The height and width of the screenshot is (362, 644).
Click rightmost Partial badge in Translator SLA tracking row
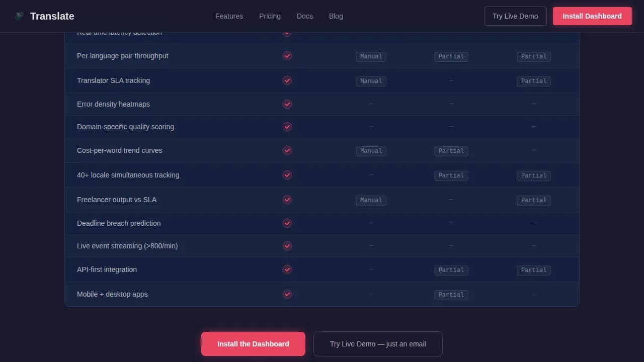(534, 81)
